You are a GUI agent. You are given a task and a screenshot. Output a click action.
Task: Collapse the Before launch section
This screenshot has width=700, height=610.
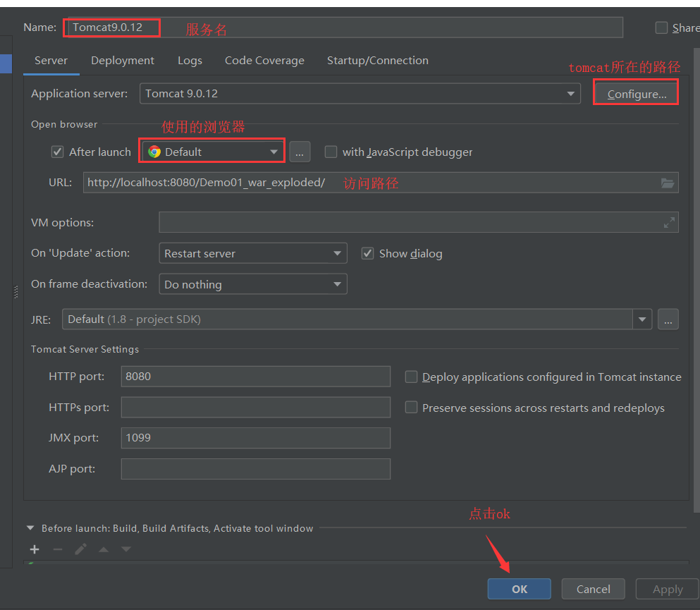(30, 527)
